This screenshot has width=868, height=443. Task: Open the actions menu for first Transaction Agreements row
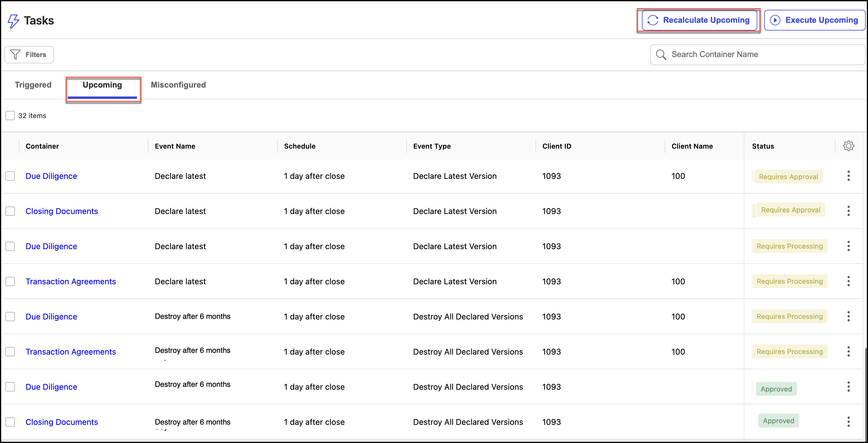[x=848, y=281]
